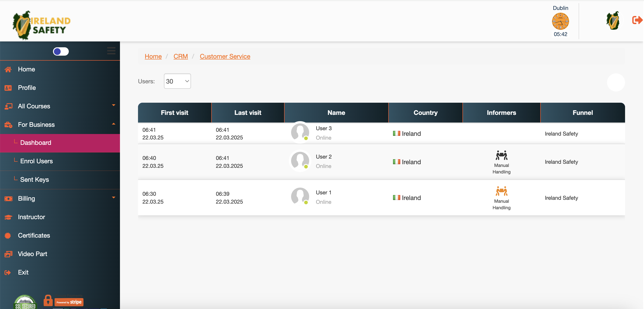Click the Funnel column header
644x309 pixels.
(582, 113)
